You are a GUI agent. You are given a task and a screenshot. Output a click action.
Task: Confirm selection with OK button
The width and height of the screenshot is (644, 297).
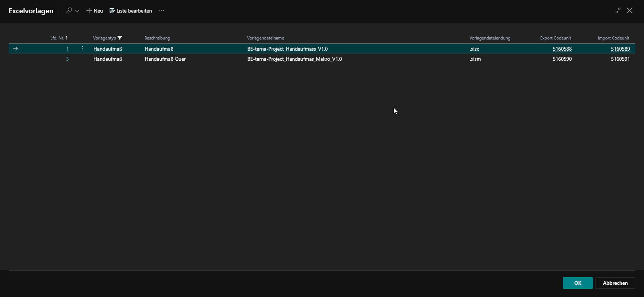[578, 283]
